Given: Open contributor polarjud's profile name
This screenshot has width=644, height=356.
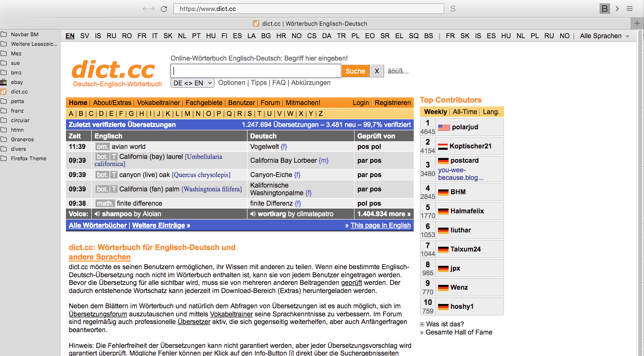Looking at the screenshot, I should pyautogui.click(x=465, y=127).
